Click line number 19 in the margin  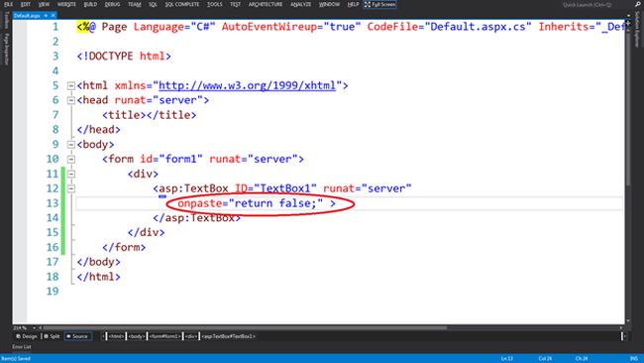point(53,292)
